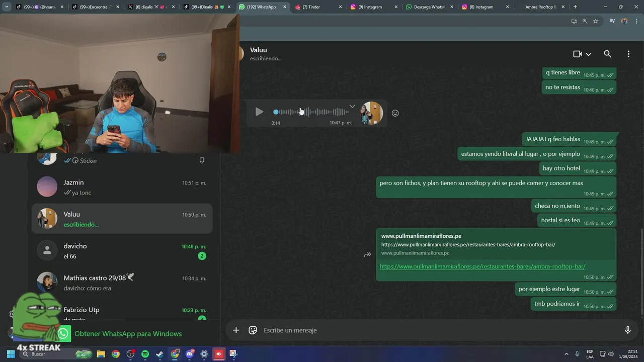Click the message 'JAJAJAJ q feo hablas'
The width and height of the screenshot is (644, 362).
(x=553, y=139)
